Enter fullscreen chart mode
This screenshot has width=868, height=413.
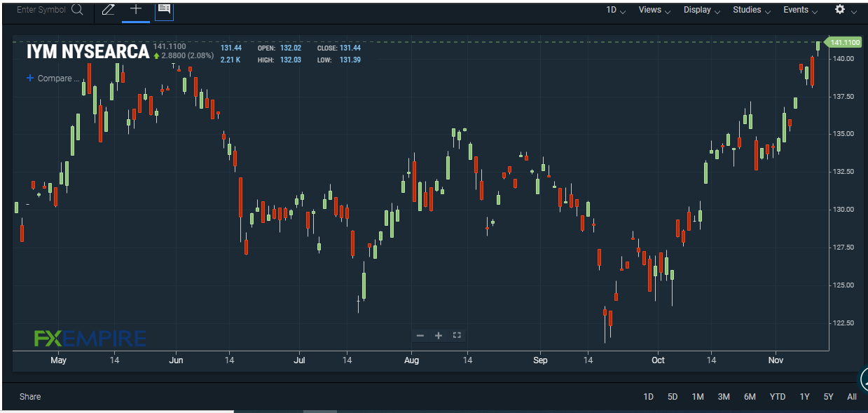coord(457,335)
